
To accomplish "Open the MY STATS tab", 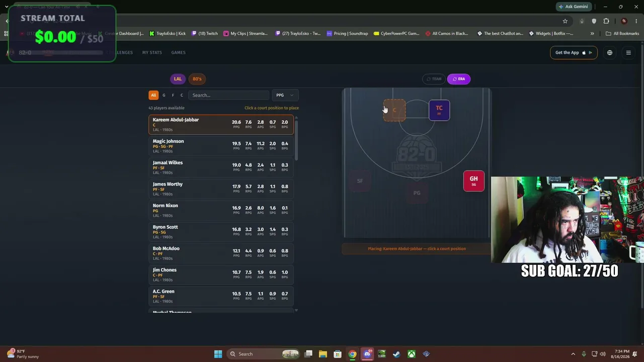I will coord(152,53).
